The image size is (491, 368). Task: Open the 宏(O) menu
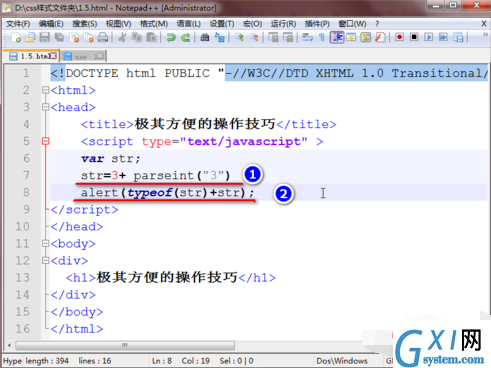click(x=252, y=24)
